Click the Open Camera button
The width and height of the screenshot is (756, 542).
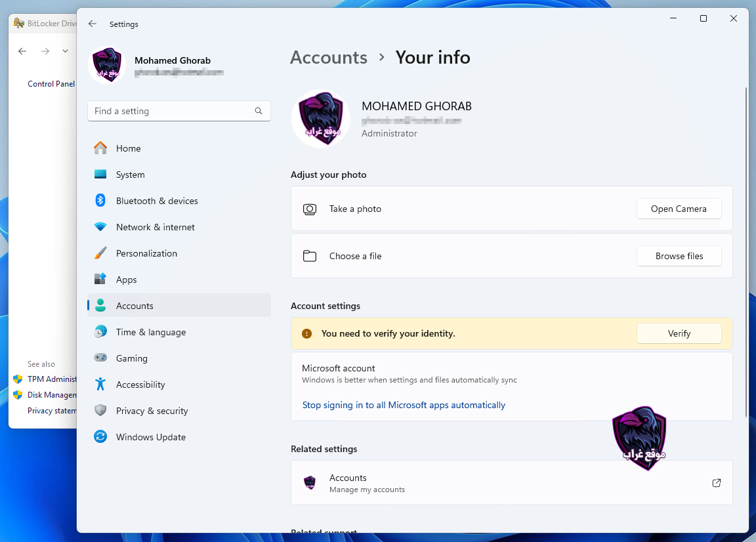(679, 209)
